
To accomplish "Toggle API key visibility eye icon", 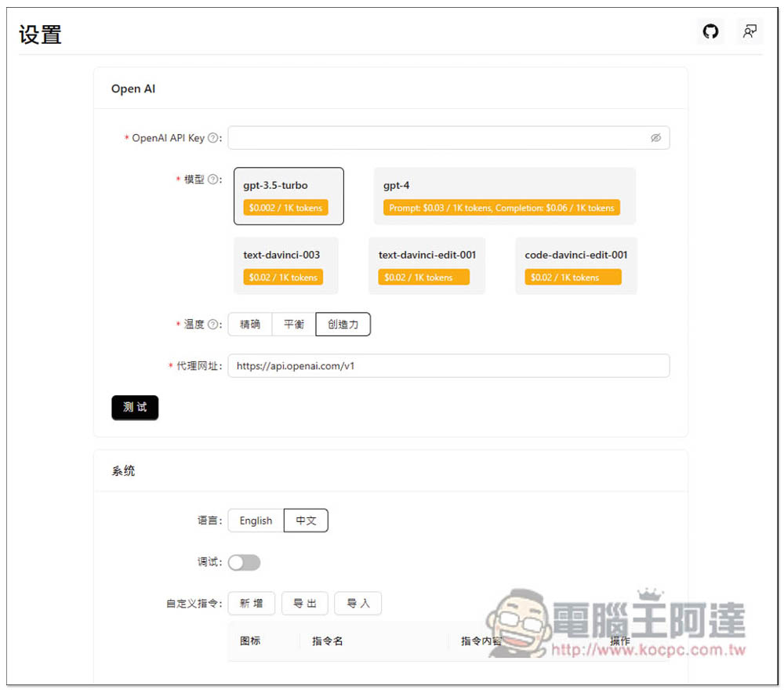I will pos(655,138).
